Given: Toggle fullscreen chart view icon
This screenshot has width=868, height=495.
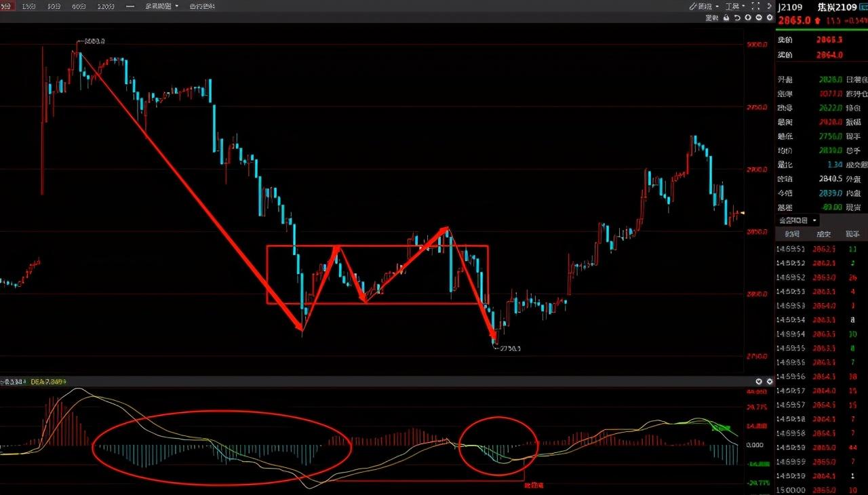Looking at the screenshot, I should pyautogui.click(x=755, y=6).
